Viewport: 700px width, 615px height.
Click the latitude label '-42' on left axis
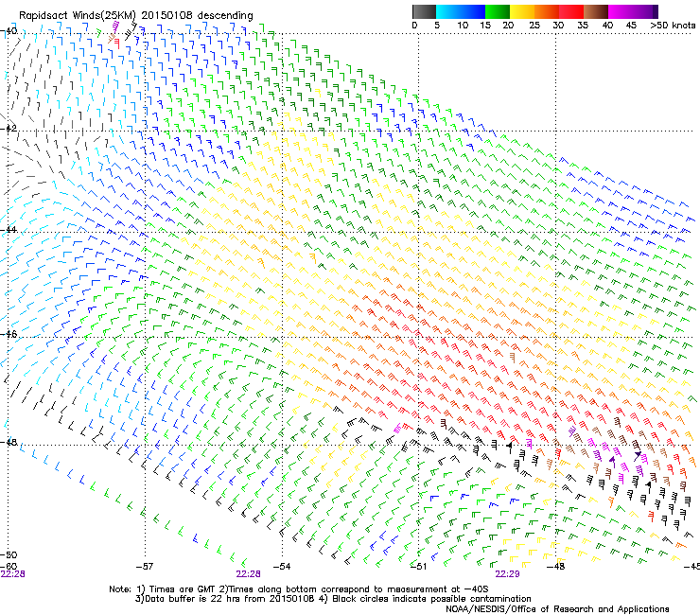[9, 128]
